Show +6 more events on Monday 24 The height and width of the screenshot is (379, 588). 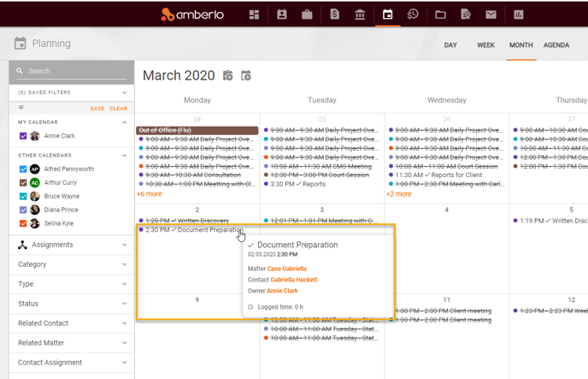150,194
